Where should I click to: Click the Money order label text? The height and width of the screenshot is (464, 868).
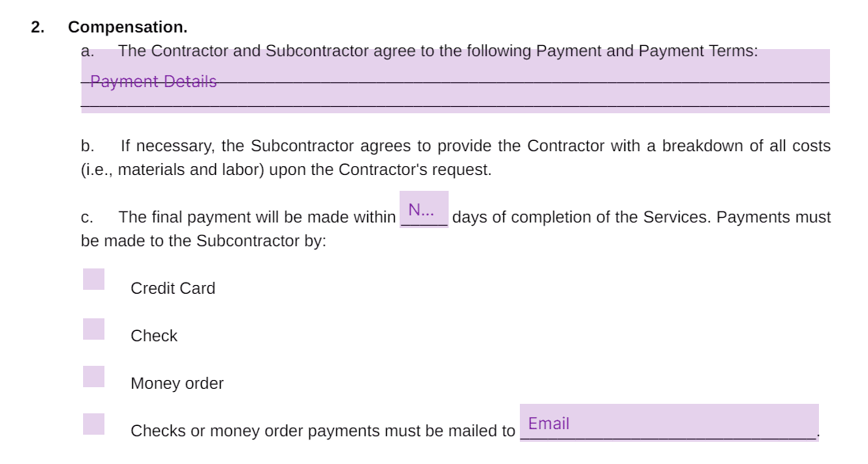(x=177, y=384)
